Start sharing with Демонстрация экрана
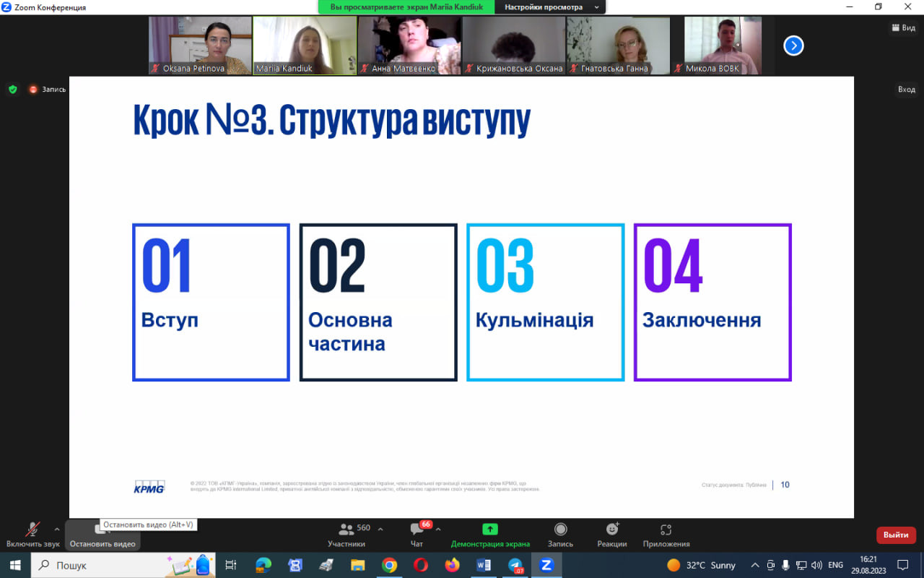Image resolution: width=924 pixels, height=578 pixels. pos(490,535)
